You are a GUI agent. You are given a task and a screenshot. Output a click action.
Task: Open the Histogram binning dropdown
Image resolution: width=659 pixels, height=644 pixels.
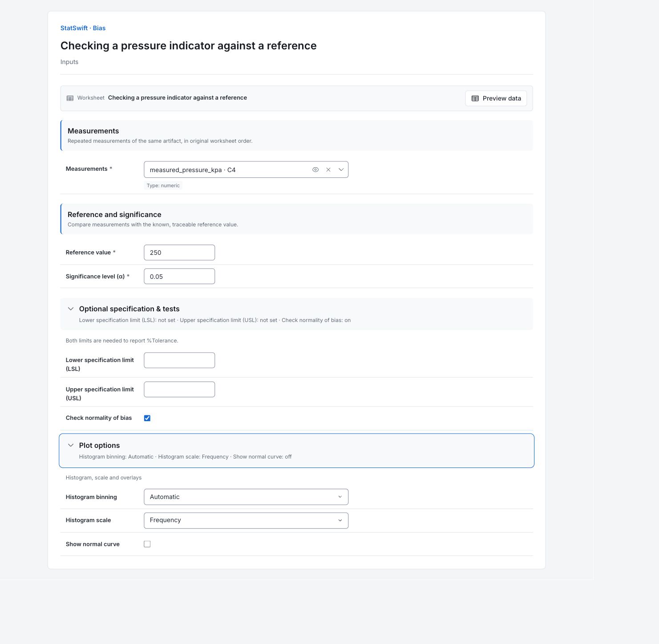[x=246, y=497]
